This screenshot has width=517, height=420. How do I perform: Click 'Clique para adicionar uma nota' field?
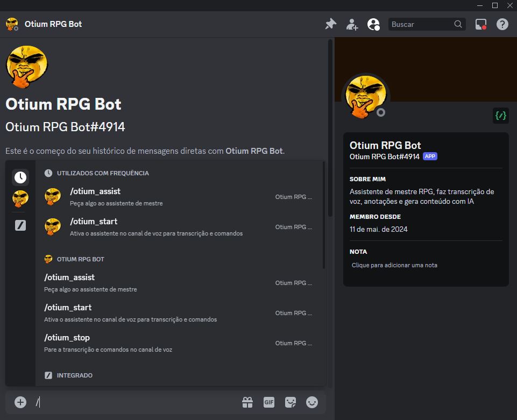(426, 265)
